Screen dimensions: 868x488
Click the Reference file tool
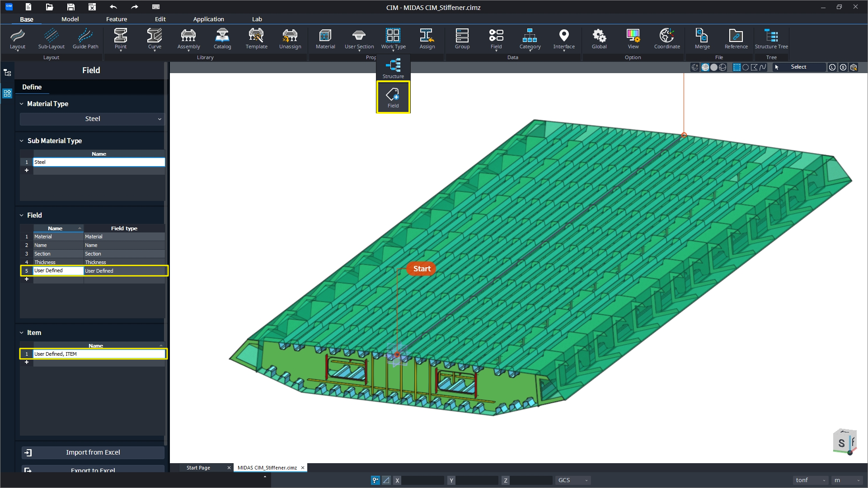(x=736, y=39)
